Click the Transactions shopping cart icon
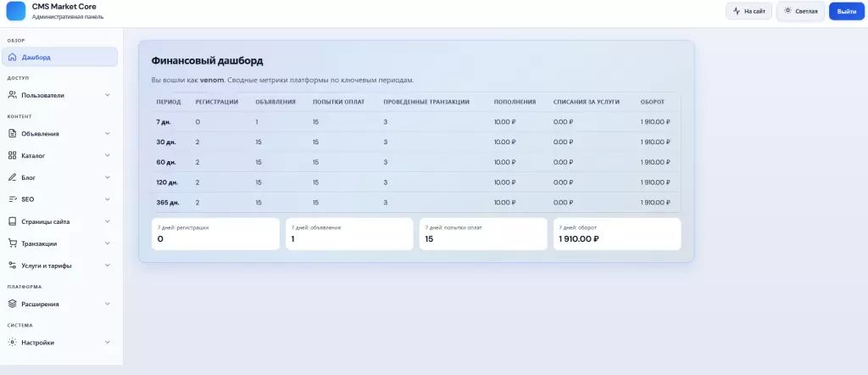Screen dimensions: 868x375 (12, 243)
